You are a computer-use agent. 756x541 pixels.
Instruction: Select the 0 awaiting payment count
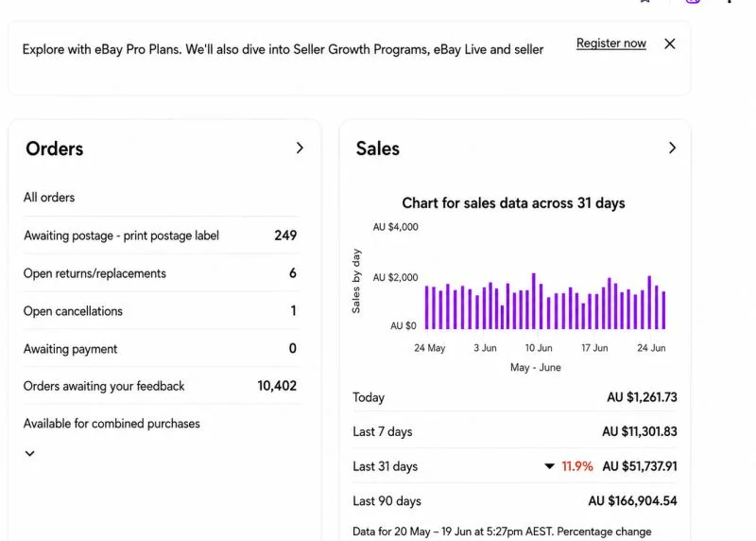pos(293,348)
